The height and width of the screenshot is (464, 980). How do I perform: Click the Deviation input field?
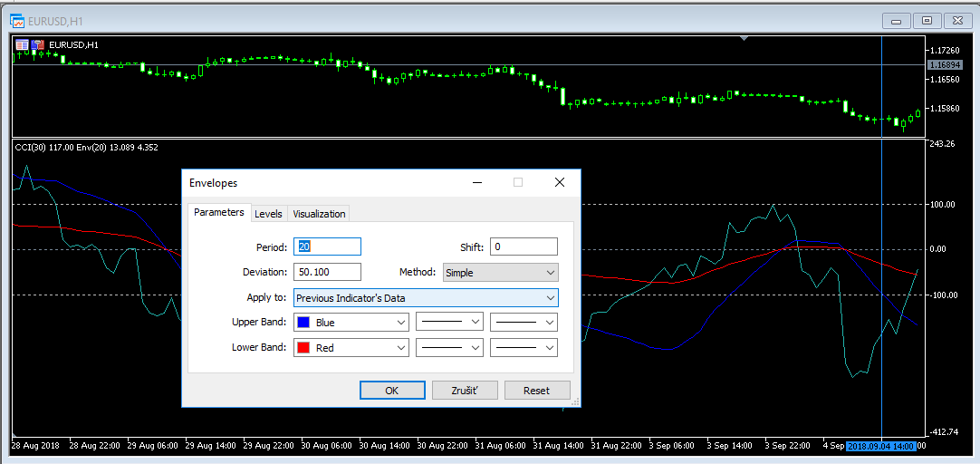coord(328,272)
